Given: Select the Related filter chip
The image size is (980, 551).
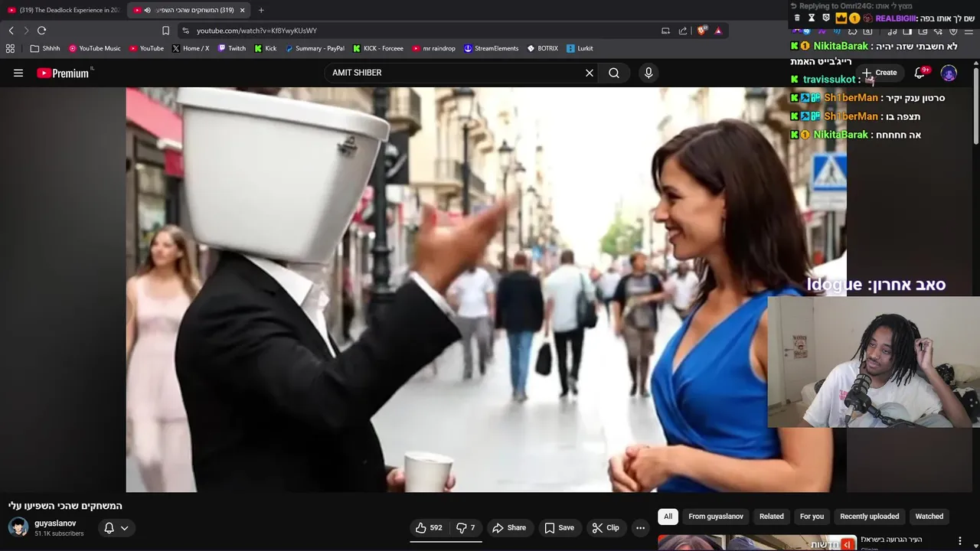Looking at the screenshot, I should tap(772, 517).
